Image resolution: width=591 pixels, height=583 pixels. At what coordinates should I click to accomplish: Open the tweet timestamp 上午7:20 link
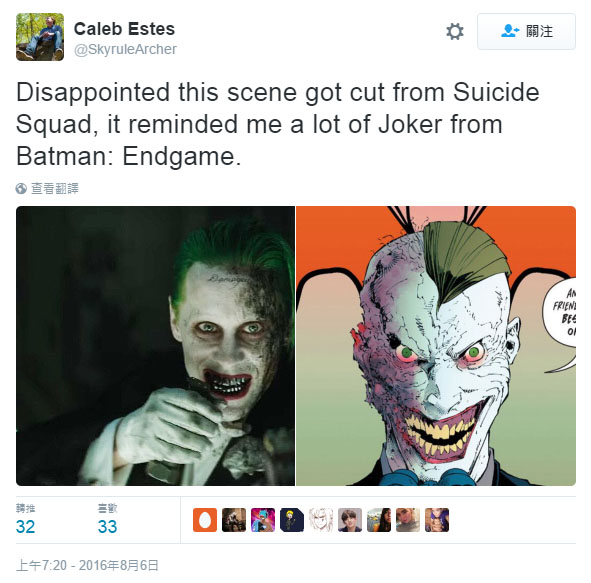click(x=87, y=565)
